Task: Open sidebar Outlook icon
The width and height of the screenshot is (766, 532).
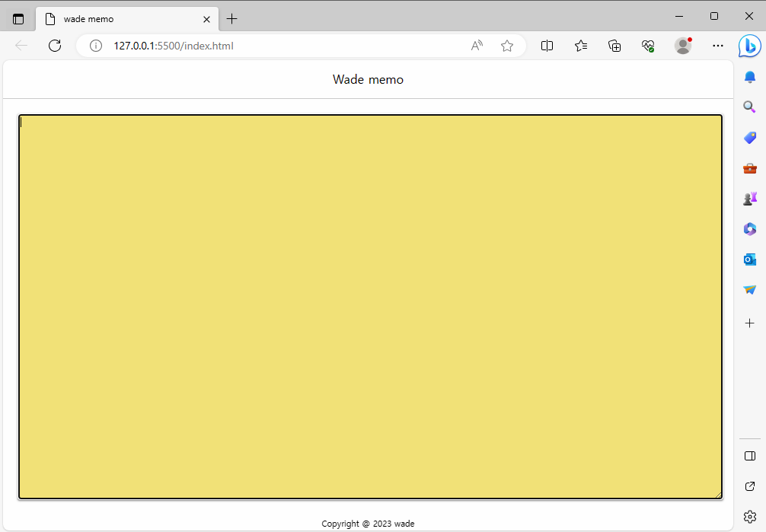Action: click(x=750, y=260)
